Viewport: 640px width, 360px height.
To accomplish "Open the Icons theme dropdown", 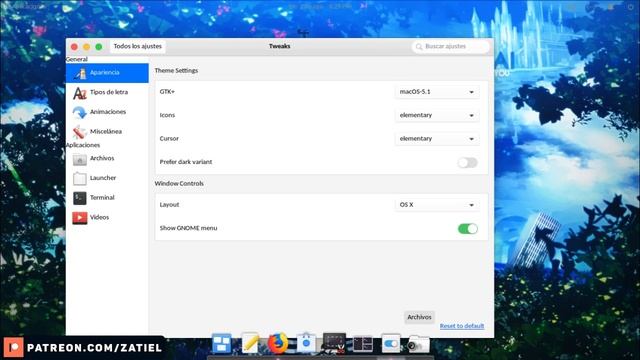I will [x=437, y=115].
